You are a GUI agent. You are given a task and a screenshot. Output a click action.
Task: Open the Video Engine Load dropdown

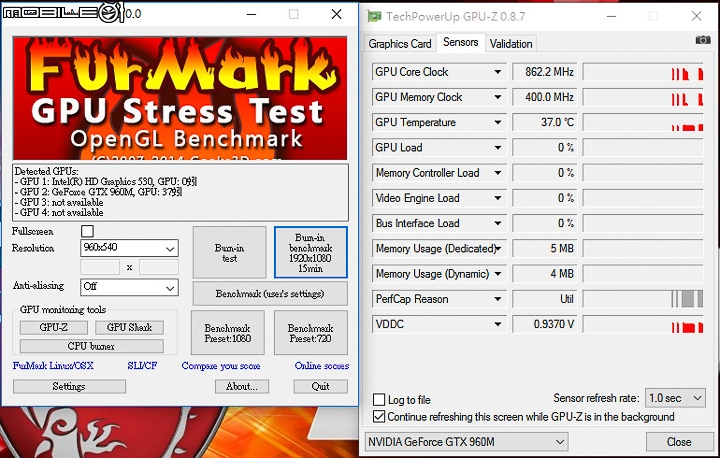[x=497, y=198]
